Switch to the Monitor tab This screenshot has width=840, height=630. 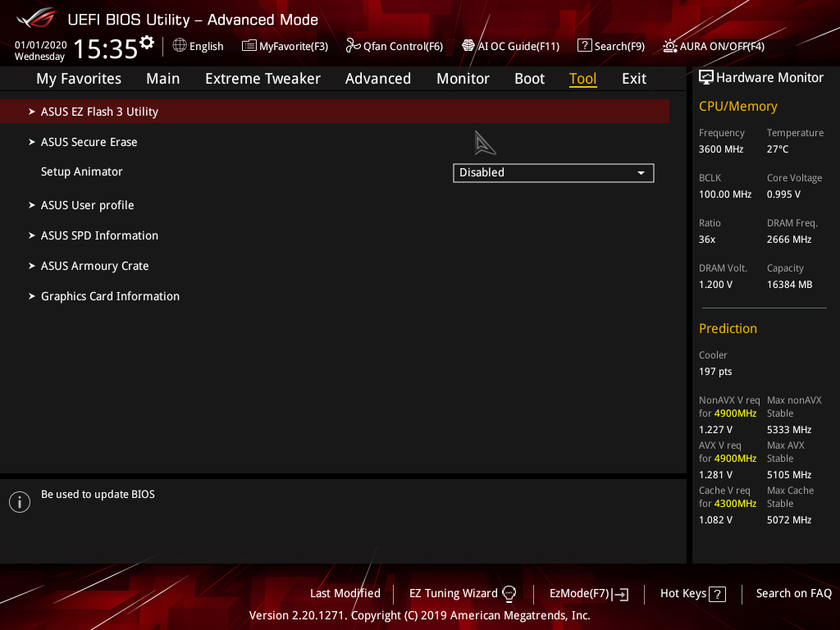click(x=463, y=79)
